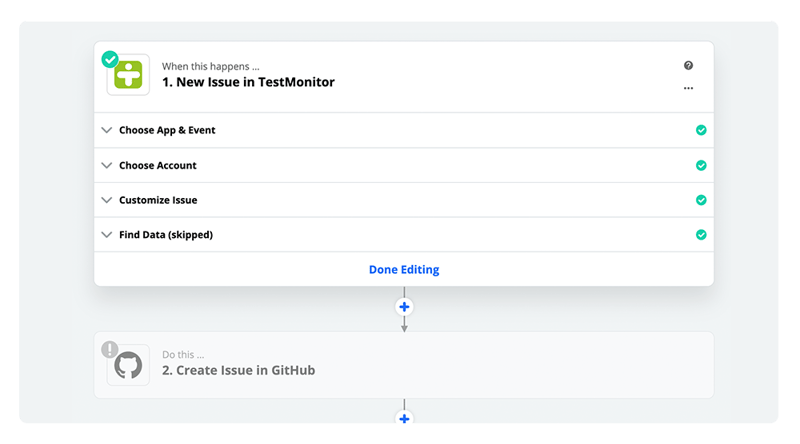Viewport: 800px width, 444px height.
Task: Click the TestMonitor app icon
Action: point(128,74)
